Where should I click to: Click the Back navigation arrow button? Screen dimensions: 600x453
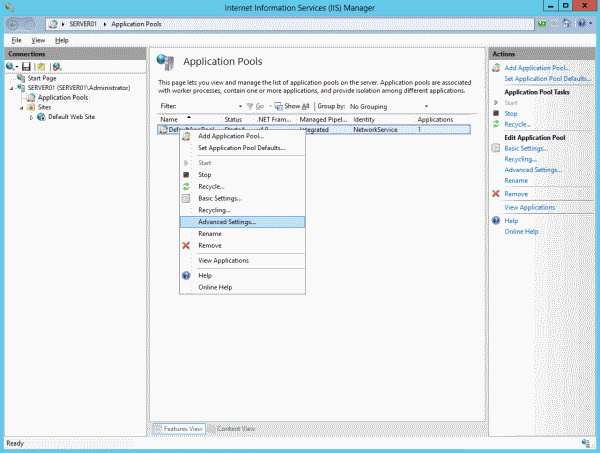(x=13, y=24)
